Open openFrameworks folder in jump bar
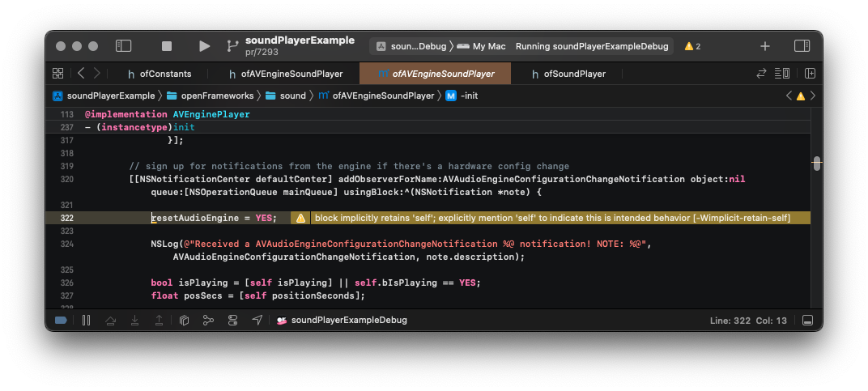Screen dimensions: 868x391 210,96
